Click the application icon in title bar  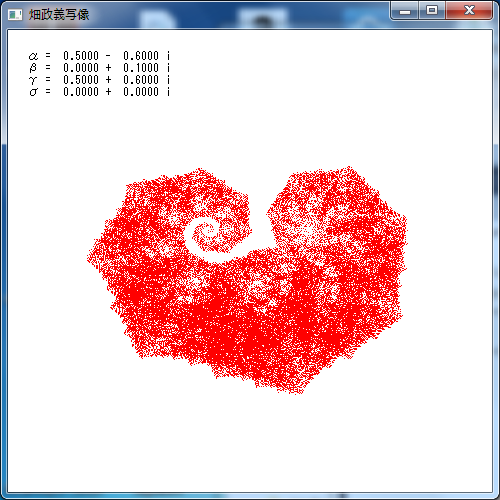point(15,15)
